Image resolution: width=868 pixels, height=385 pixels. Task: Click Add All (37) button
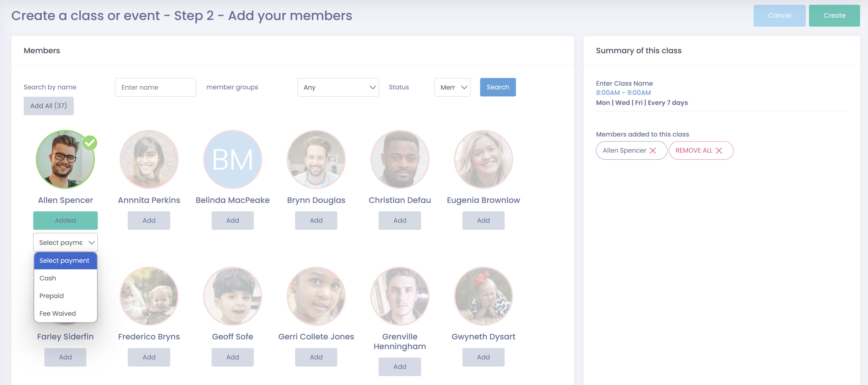48,106
